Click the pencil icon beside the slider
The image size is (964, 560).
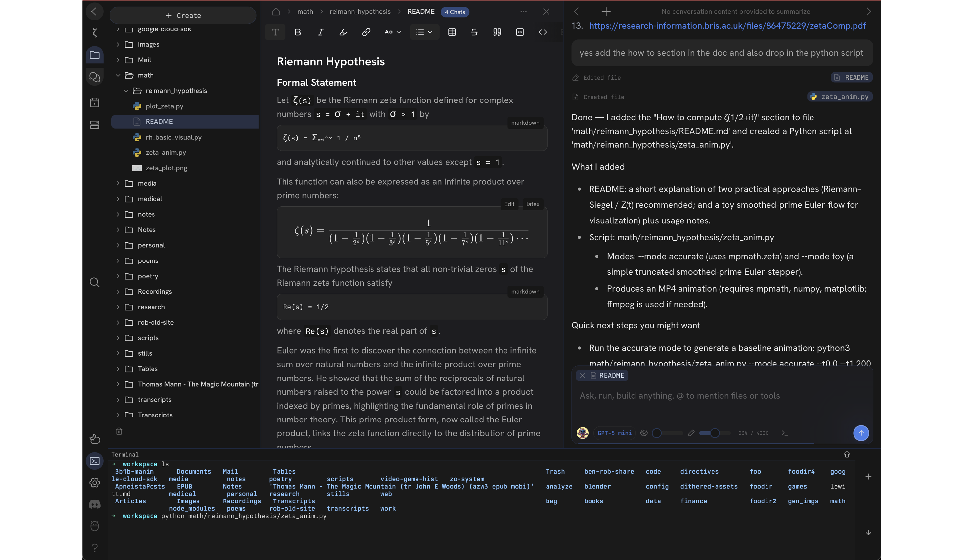[x=691, y=433]
